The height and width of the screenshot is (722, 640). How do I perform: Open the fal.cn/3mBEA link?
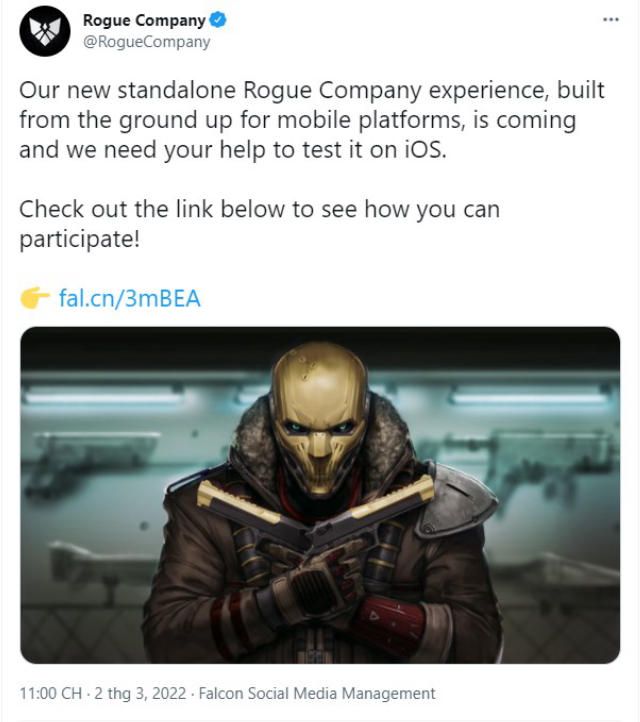tap(130, 298)
